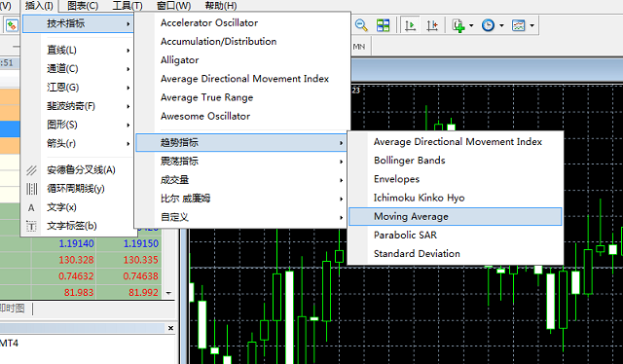Expand the 自定义 submenu

point(241,217)
